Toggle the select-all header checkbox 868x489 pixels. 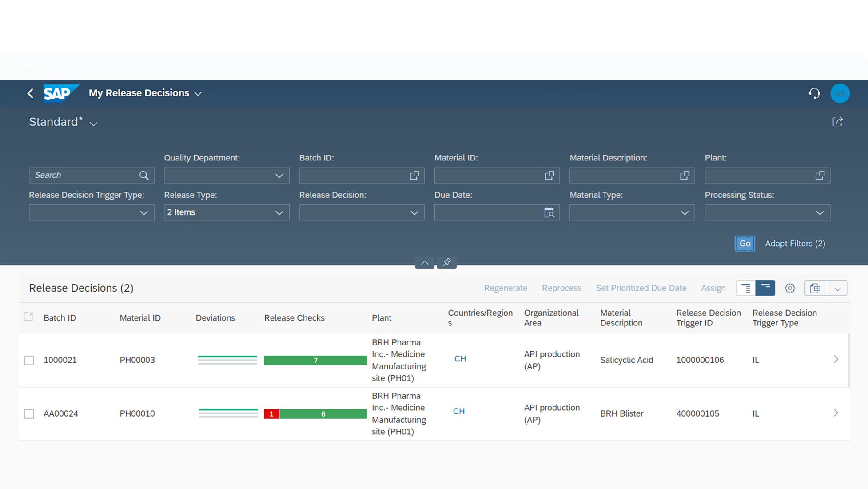tap(28, 317)
